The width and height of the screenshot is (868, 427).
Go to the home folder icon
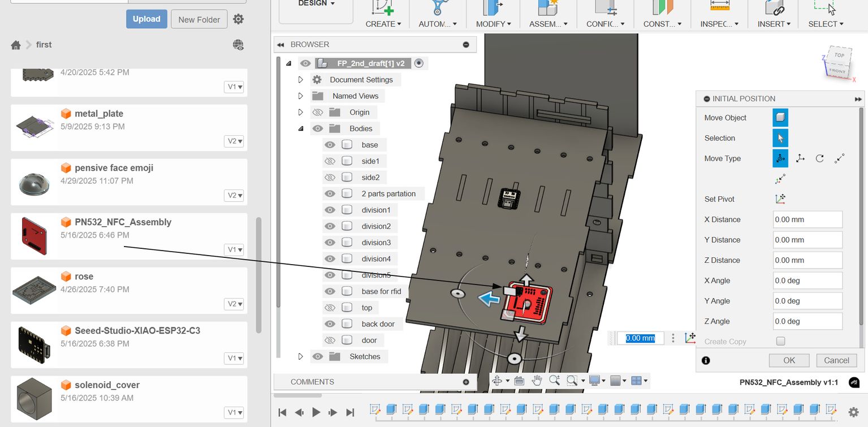(16, 45)
